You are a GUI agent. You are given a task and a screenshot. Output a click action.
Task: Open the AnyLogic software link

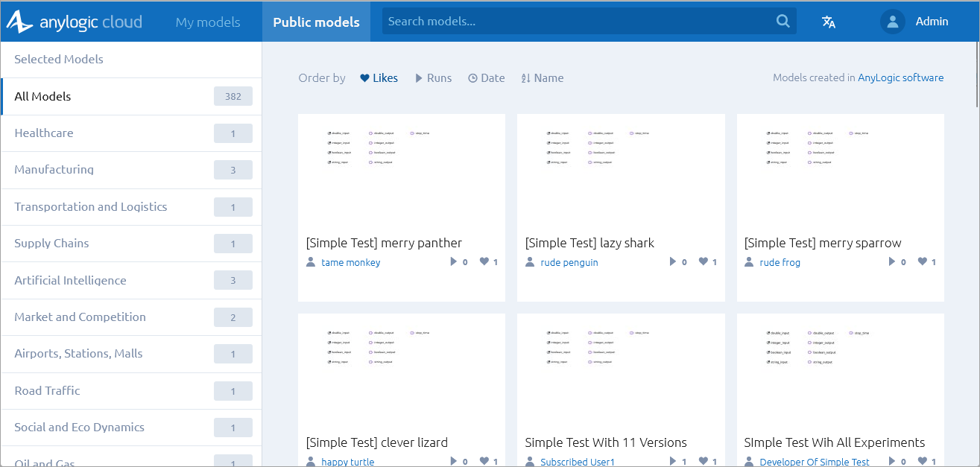(900, 77)
